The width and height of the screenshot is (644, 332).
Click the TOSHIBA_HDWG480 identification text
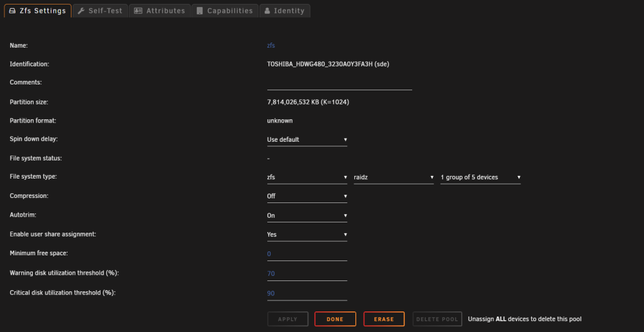pyautogui.click(x=328, y=64)
